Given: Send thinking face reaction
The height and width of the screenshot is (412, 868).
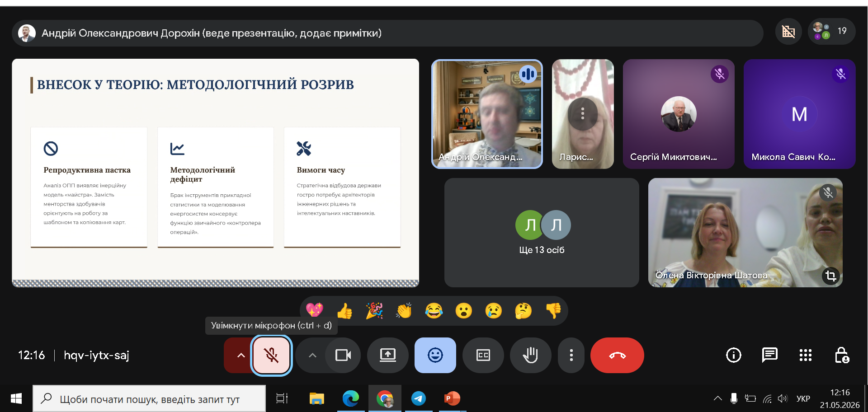Looking at the screenshot, I should pos(524,310).
